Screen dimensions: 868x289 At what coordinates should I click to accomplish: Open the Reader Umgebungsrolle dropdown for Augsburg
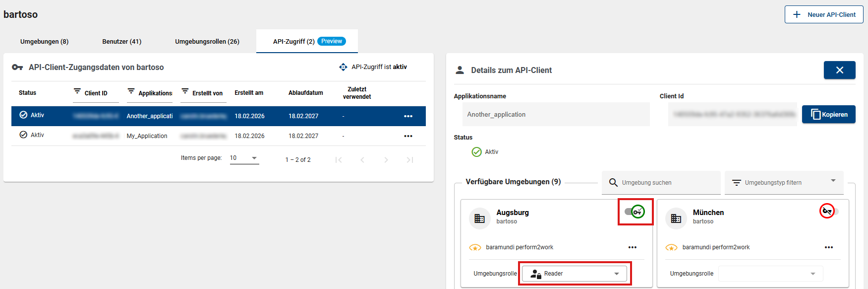click(575, 274)
